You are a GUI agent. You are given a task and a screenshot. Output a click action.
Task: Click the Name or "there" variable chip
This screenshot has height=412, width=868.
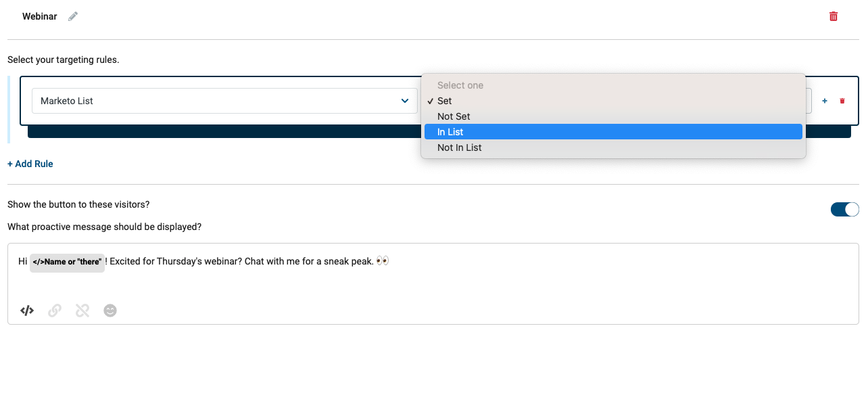click(67, 263)
